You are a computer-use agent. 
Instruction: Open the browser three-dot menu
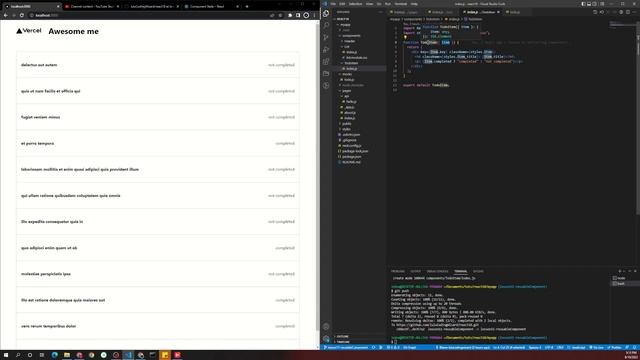point(314,15)
